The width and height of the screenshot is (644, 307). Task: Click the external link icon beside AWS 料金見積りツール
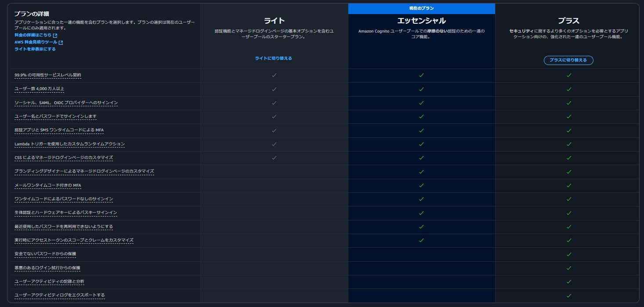[x=61, y=43]
